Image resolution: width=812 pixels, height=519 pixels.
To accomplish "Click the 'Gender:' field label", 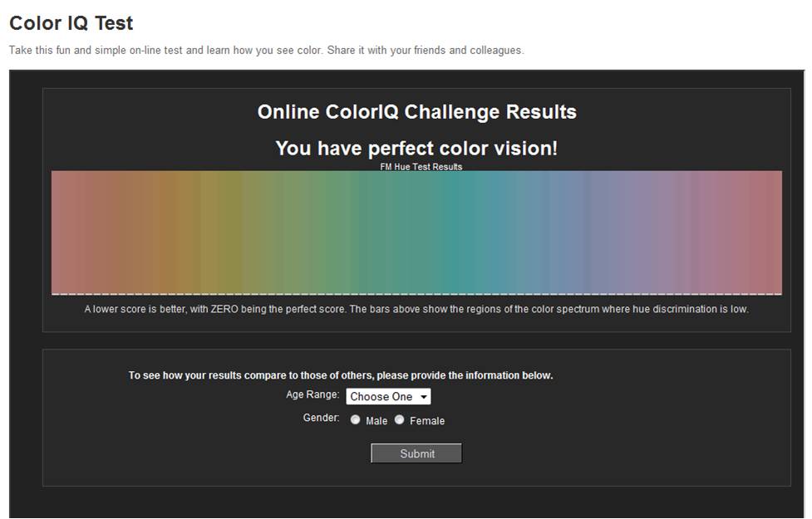I will click(x=321, y=419).
